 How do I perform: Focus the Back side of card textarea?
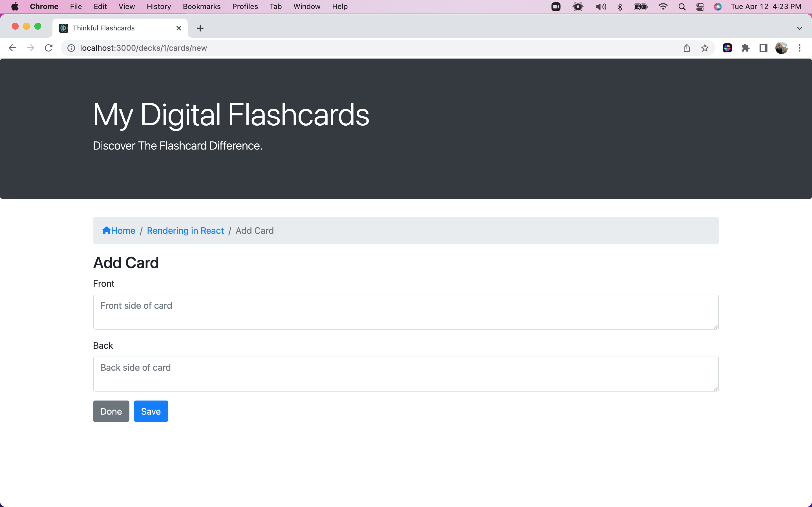(406, 373)
